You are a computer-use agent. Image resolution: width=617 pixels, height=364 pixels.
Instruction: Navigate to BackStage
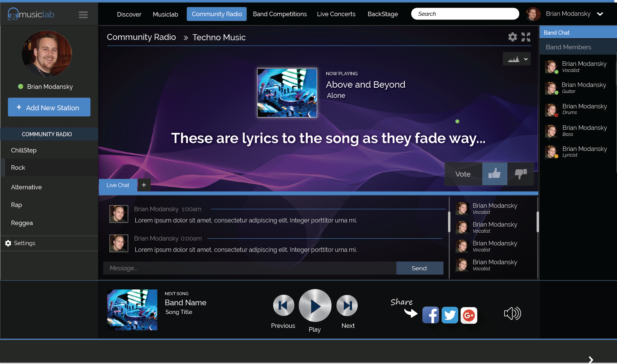(x=383, y=14)
